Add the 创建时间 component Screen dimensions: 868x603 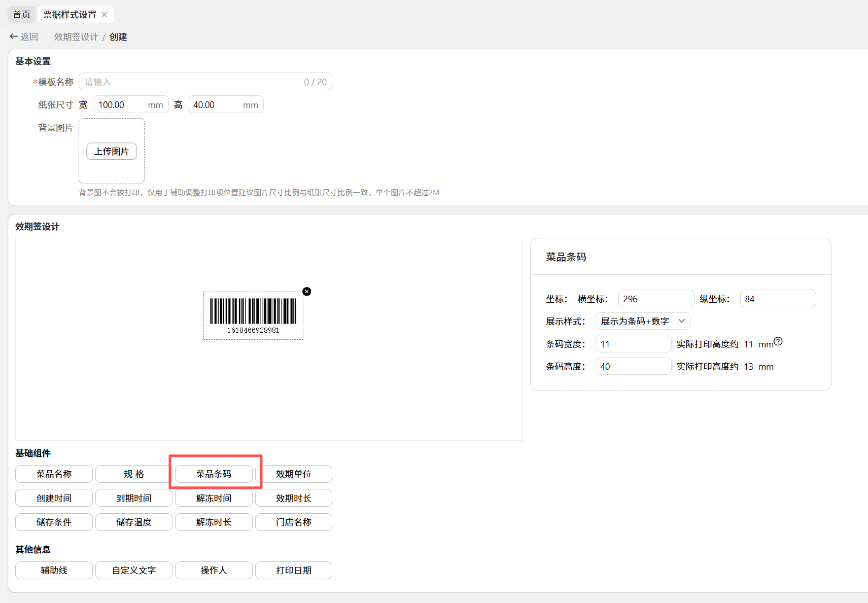54,498
